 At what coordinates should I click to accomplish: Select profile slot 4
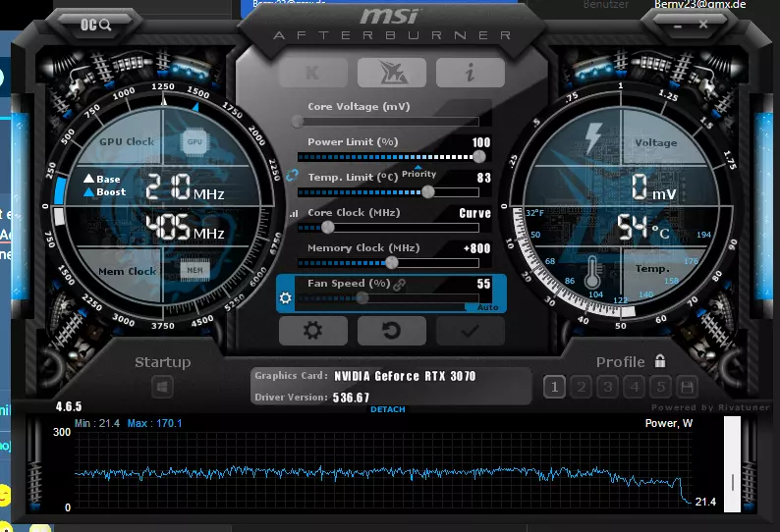pyautogui.click(x=635, y=387)
